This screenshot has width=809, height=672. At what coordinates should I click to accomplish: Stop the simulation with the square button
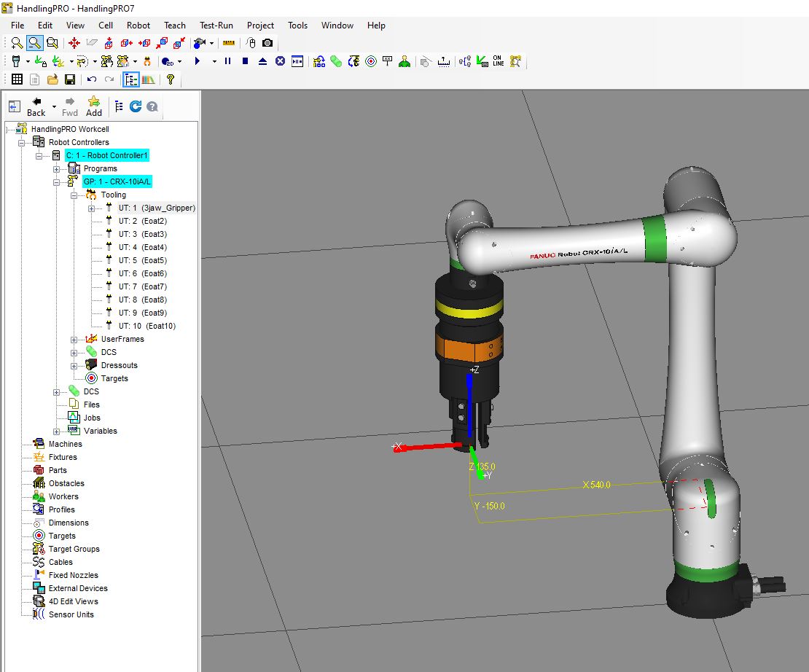(245, 61)
